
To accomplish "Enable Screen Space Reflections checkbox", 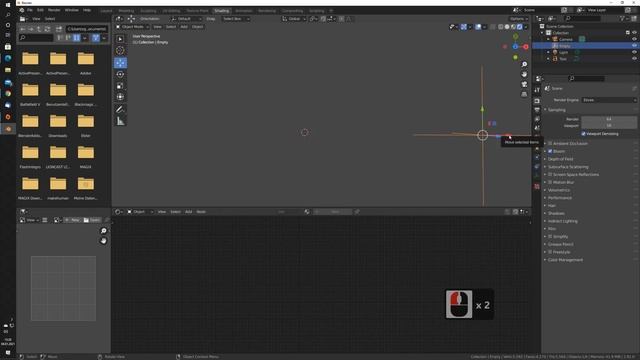I will click(550, 175).
